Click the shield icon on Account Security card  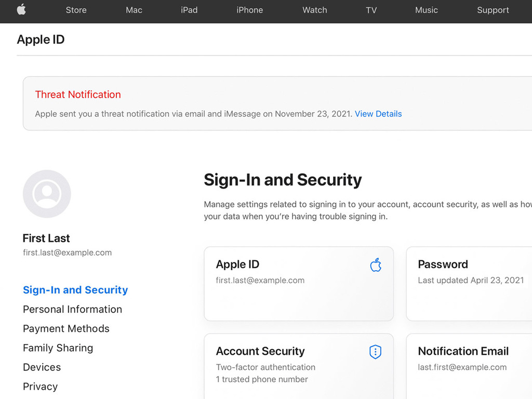pyautogui.click(x=375, y=352)
